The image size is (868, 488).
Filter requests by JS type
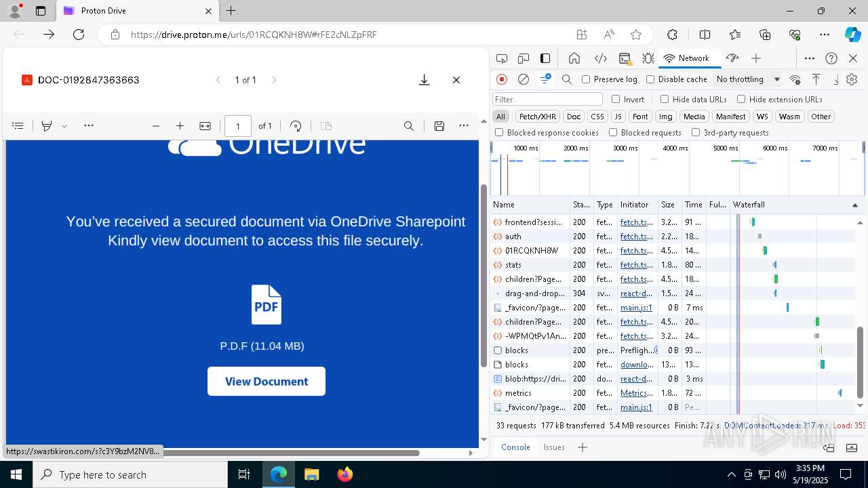point(618,117)
